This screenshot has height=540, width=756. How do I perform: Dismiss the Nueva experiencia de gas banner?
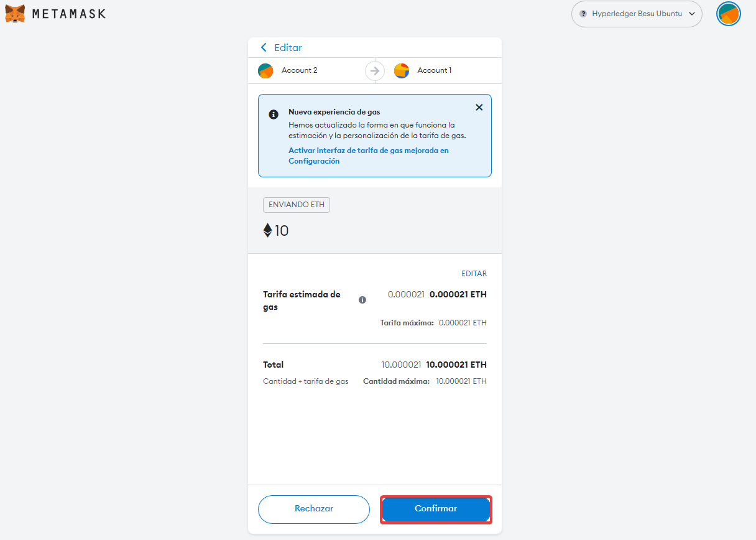(x=479, y=107)
